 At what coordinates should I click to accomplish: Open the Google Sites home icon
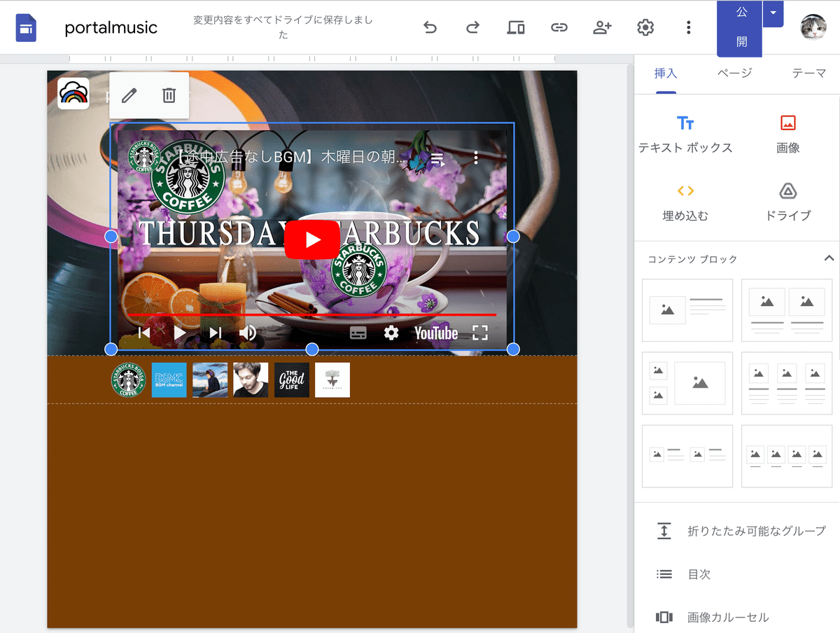26,28
